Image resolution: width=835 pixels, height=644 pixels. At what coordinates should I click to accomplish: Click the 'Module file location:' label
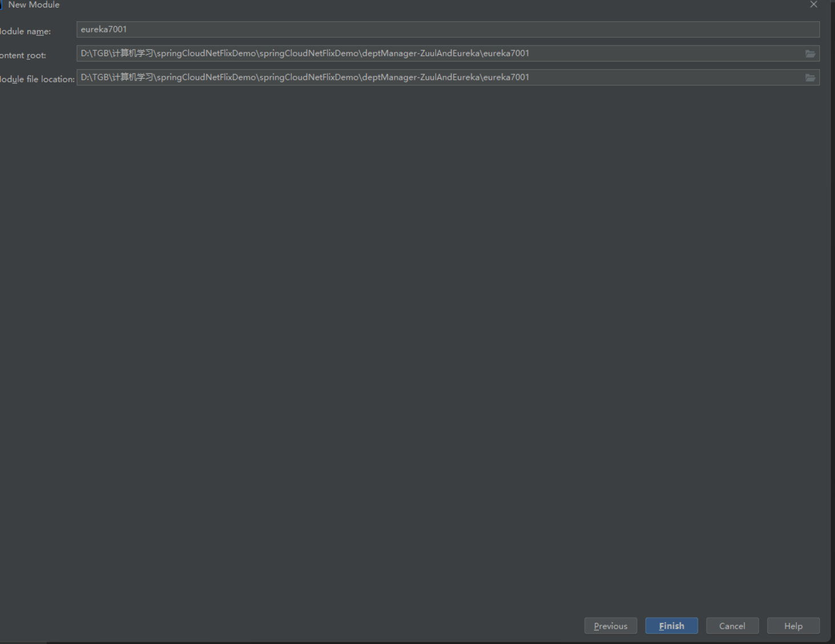pyautogui.click(x=37, y=79)
